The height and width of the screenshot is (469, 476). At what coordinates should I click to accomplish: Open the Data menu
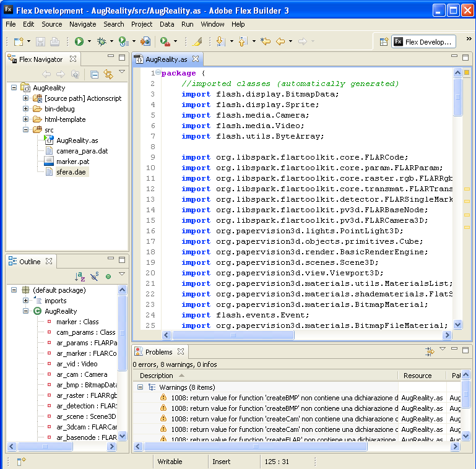pyautogui.click(x=167, y=24)
